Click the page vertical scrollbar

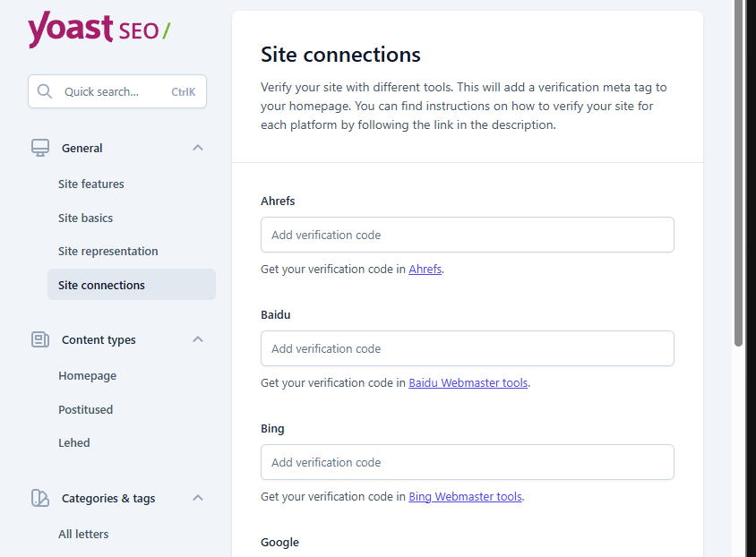coord(738,179)
